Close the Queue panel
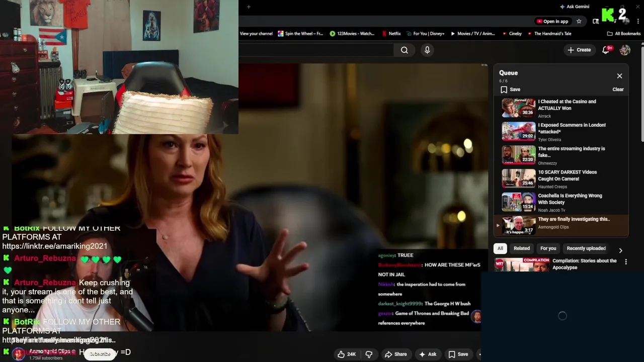This screenshot has height=362, width=644. coord(619,76)
